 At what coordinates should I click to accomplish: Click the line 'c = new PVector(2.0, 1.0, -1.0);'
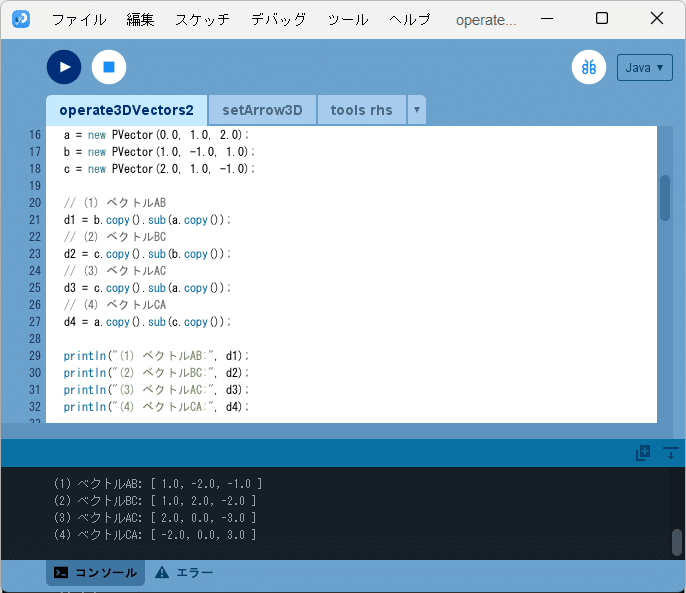159,169
